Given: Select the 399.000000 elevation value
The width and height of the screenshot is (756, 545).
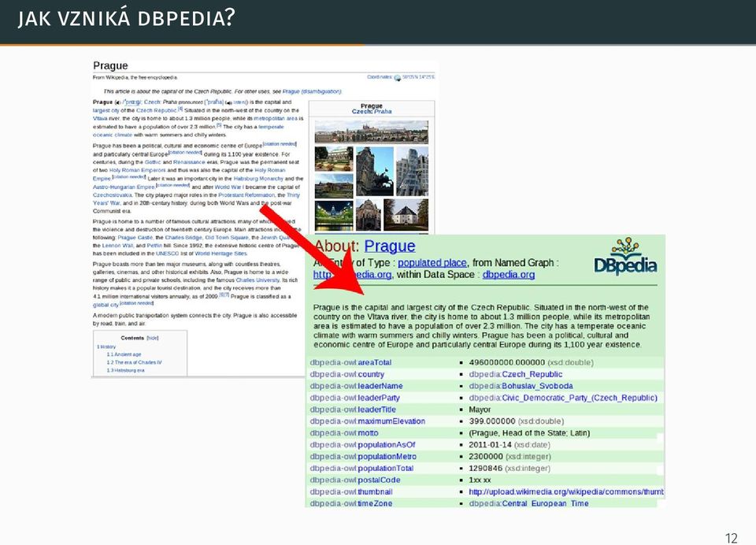Looking at the screenshot, I should [491, 421].
